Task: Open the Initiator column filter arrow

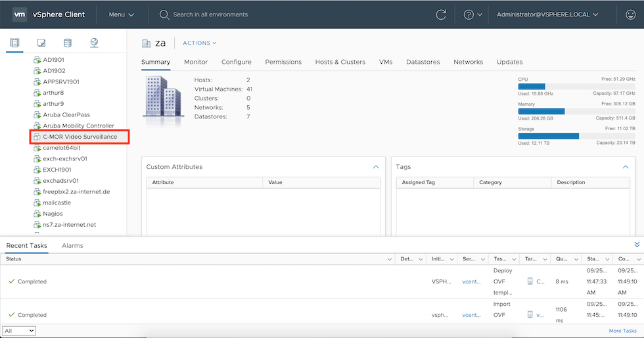Action: 451,259
